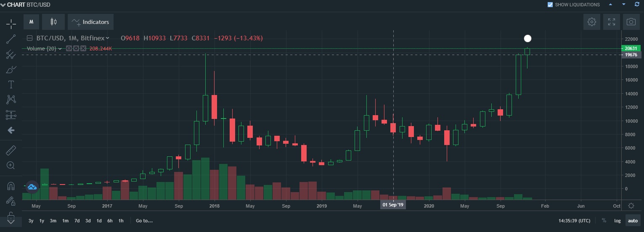
Task: Toggle log scale mode
Action: [617, 221]
